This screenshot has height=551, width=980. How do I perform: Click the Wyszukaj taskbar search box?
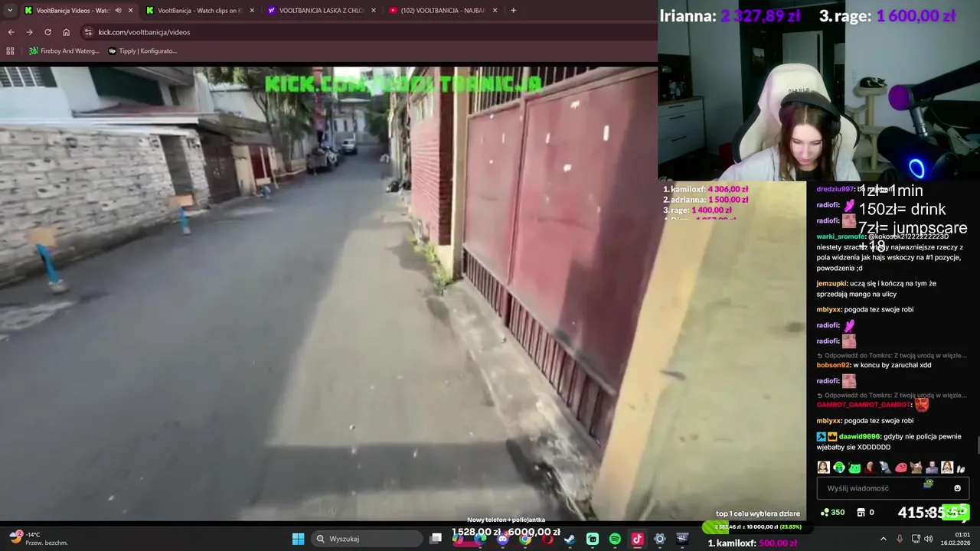pos(366,539)
